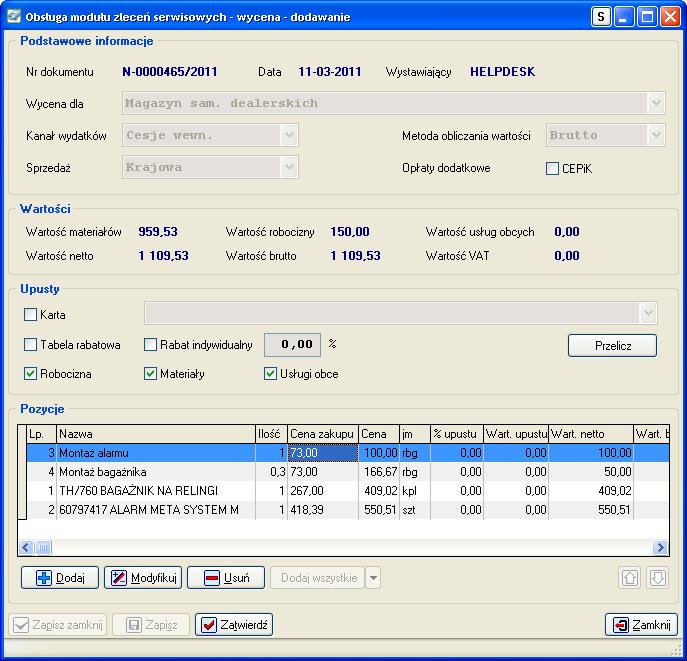Toggle Tabela rabatowa checkbox
Screen dimensions: 687x661
tap(30, 345)
